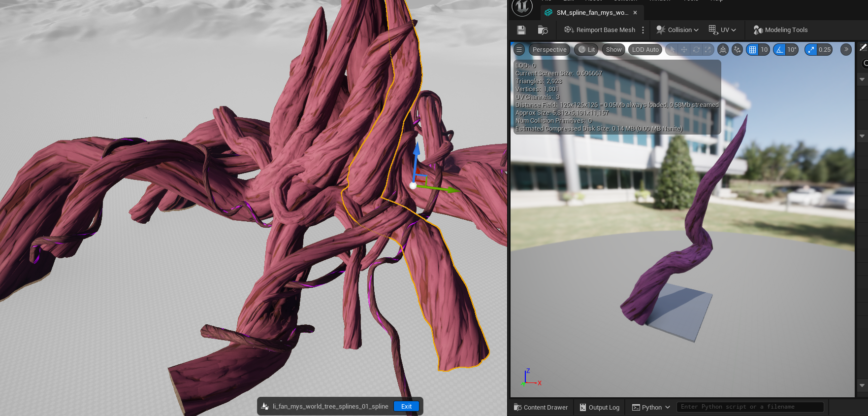The image size is (868, 416).
Task: Open the Perspective view mode menu
Action: tap(549, 49)
